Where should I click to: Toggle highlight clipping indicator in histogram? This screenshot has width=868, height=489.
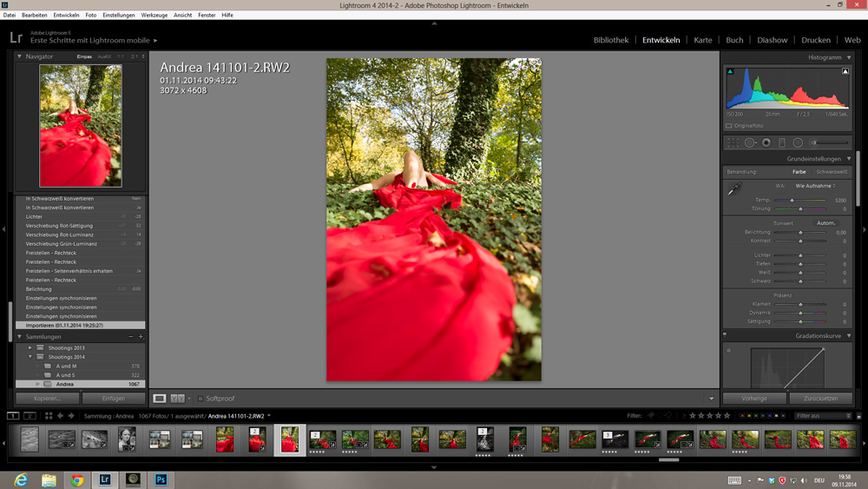[845, 72]
